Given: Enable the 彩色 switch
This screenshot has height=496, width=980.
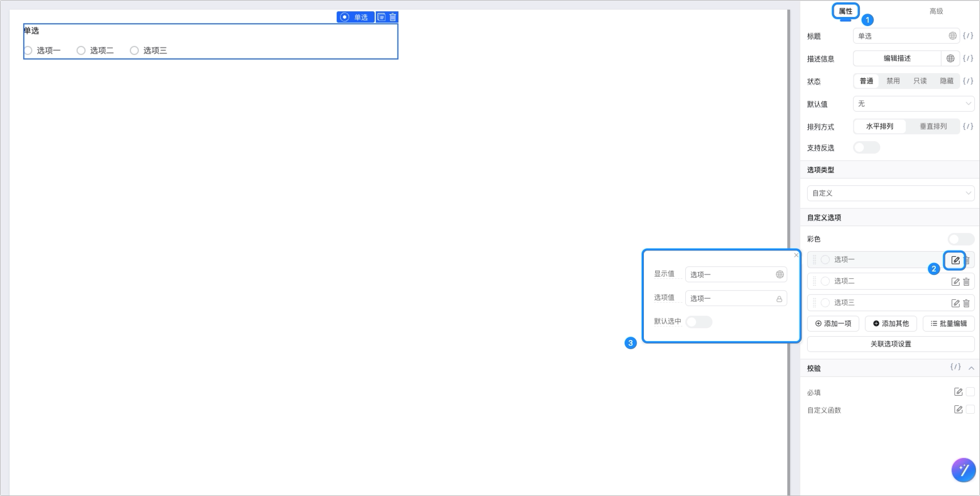Looking at the screenshot, I should (x=961, y=239).
